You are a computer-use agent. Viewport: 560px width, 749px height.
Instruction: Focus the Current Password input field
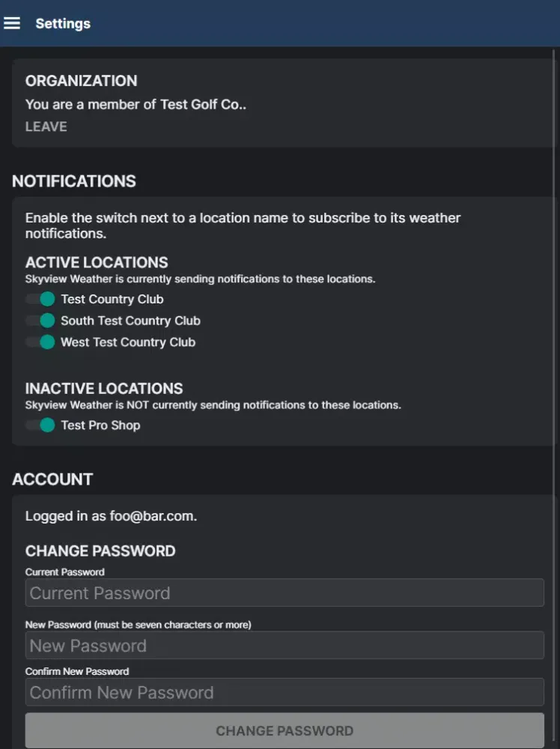click(284, 593)
